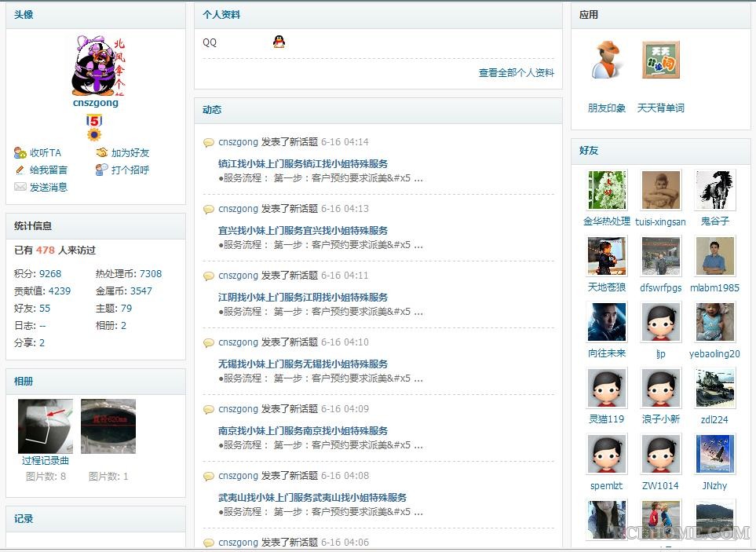Launch the 天天背单词 app icon
This screenshot has height=552, width=756.
click(x=660, y=60)
